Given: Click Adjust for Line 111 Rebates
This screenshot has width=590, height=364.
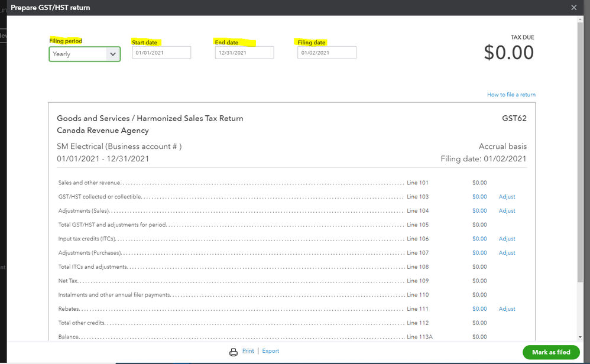Looking at the screenshot, I should (507, 309).
